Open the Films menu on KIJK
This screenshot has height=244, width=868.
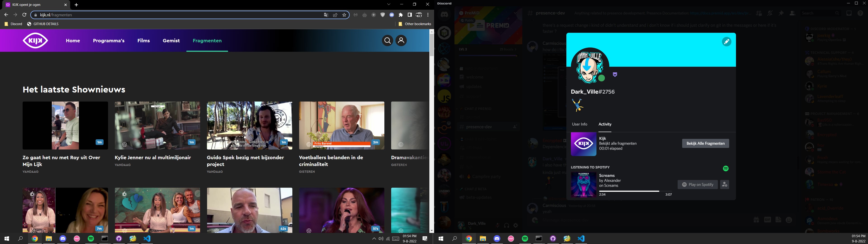tap(144, 41)
